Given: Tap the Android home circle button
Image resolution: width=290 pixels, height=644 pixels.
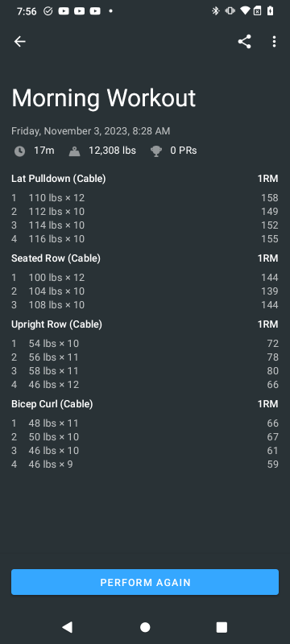Looking at the screenshot, I should [145, 627].
